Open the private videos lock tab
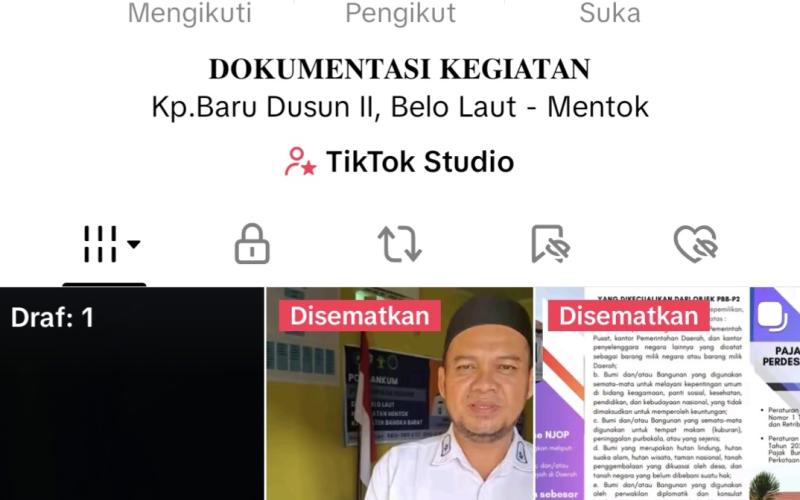This screenshot has height=500, width=800. pos(252,244)
